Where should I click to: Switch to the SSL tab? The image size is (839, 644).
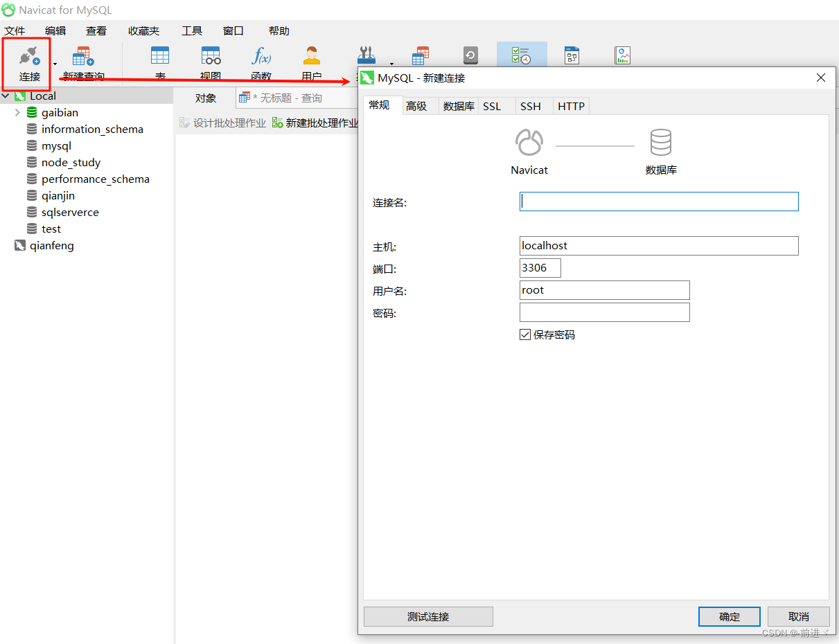pos(497,106)
